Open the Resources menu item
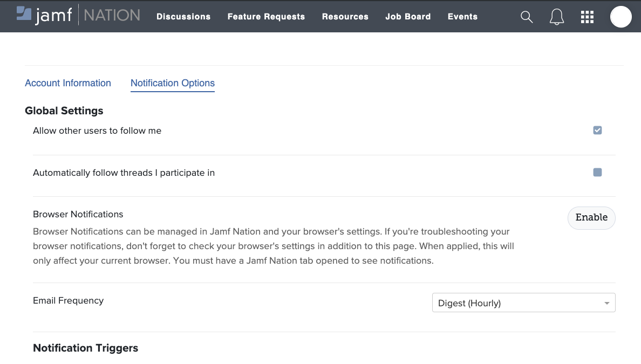 click(345, 17)
